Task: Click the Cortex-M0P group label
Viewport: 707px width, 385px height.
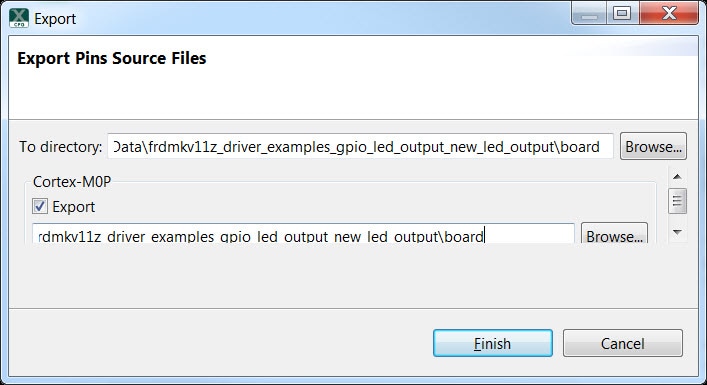Action: (x=72, y=182)
